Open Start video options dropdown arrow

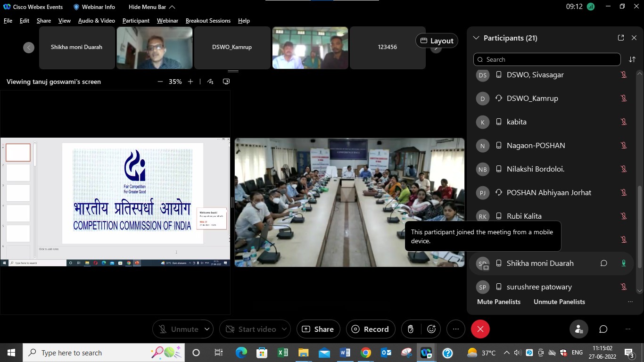[284, 329]
